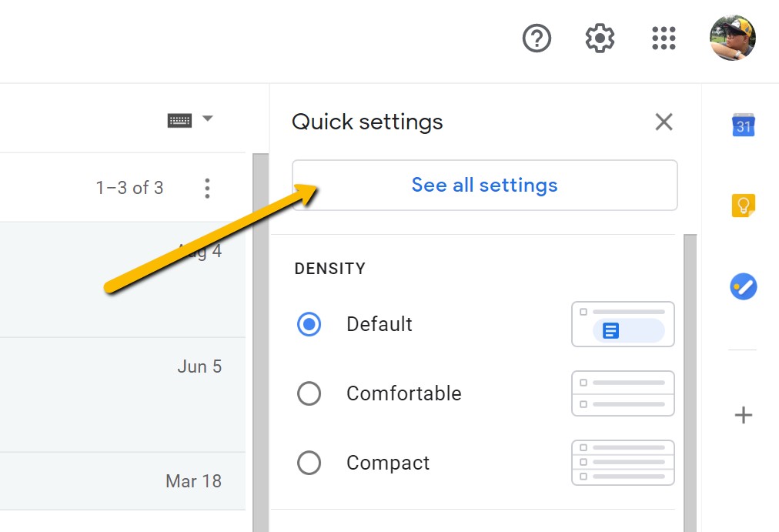Image resolution: width=779 pixels, height=532 pixels.
Task: Close the Quick settings panel
Action: (664, 122)
